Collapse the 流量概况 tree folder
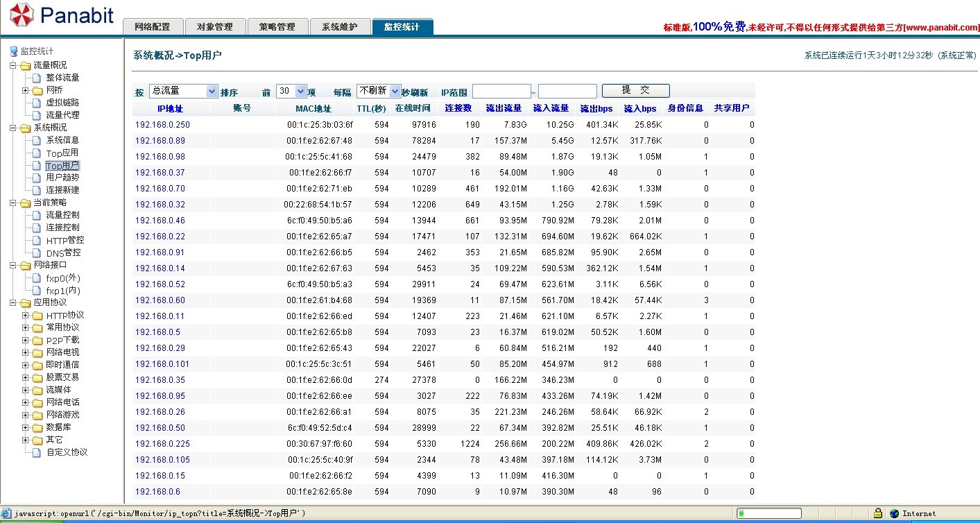980x523 pixels. 13,65
